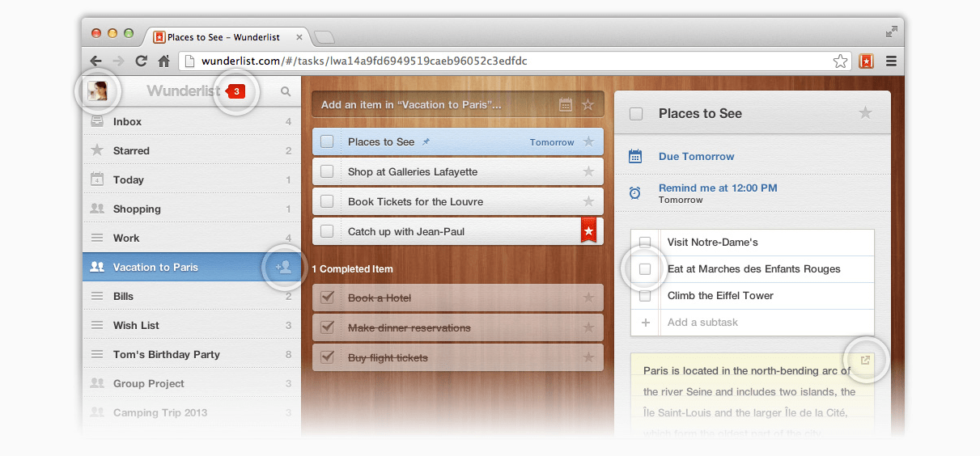
Task: Click Remind me at 12:00 PM
Action: tap(718, 188)
